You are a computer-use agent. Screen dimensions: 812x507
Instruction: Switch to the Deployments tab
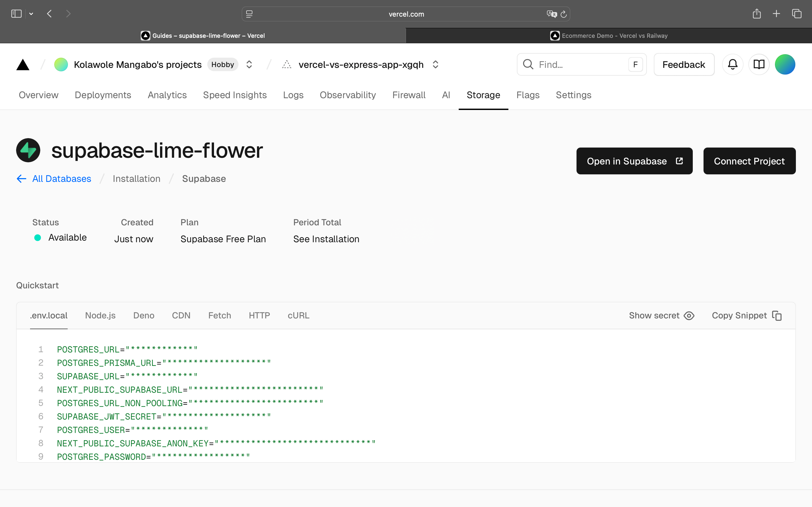pyautogui.click(x=103, y=95)
